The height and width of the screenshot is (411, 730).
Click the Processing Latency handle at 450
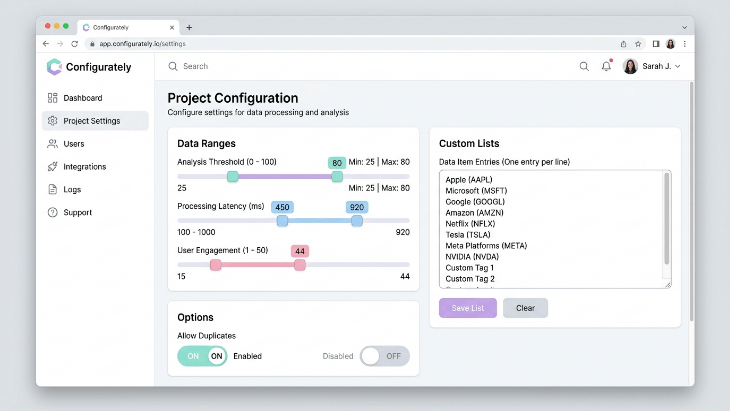(x=282, y=221)
